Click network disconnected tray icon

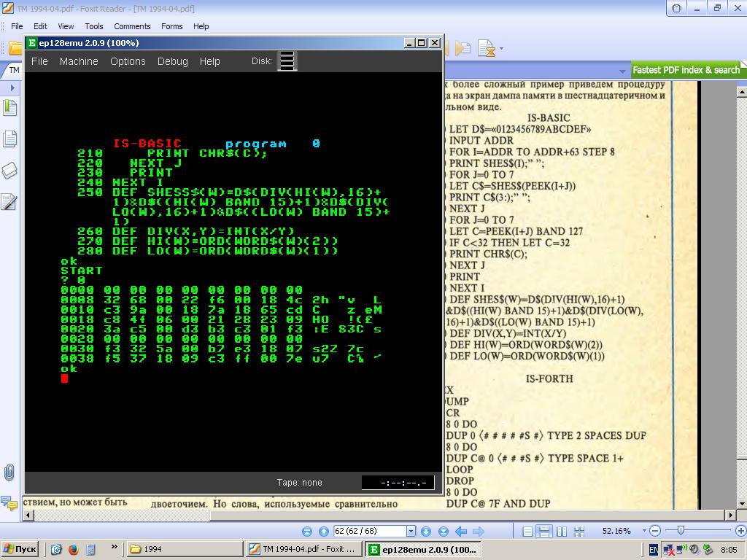coord(670,550)
